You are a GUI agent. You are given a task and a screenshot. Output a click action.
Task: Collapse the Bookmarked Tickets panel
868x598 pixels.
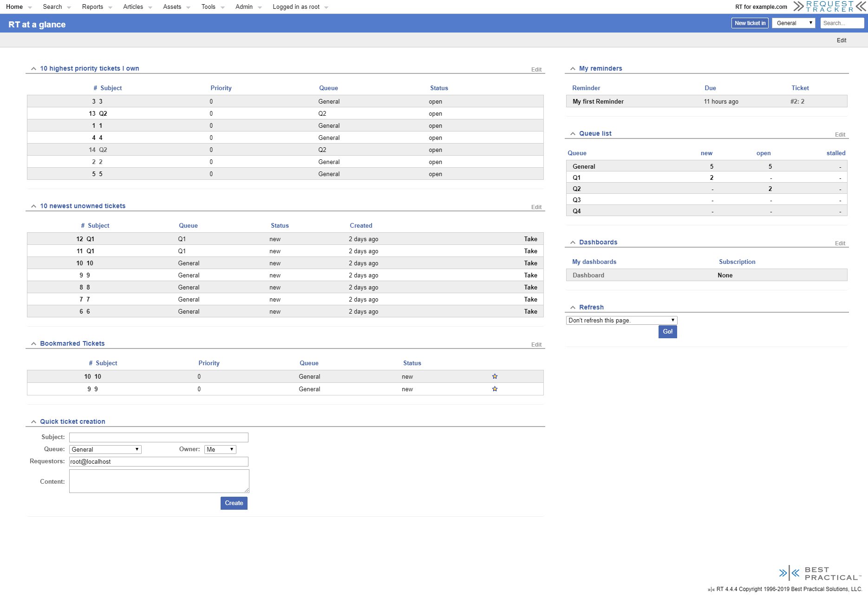pyautogui.click(x=33, y=344)
